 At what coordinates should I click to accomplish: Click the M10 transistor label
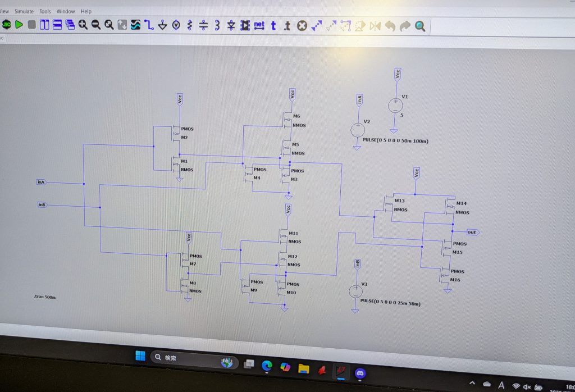pyautogui.click(x=291, y=292)
